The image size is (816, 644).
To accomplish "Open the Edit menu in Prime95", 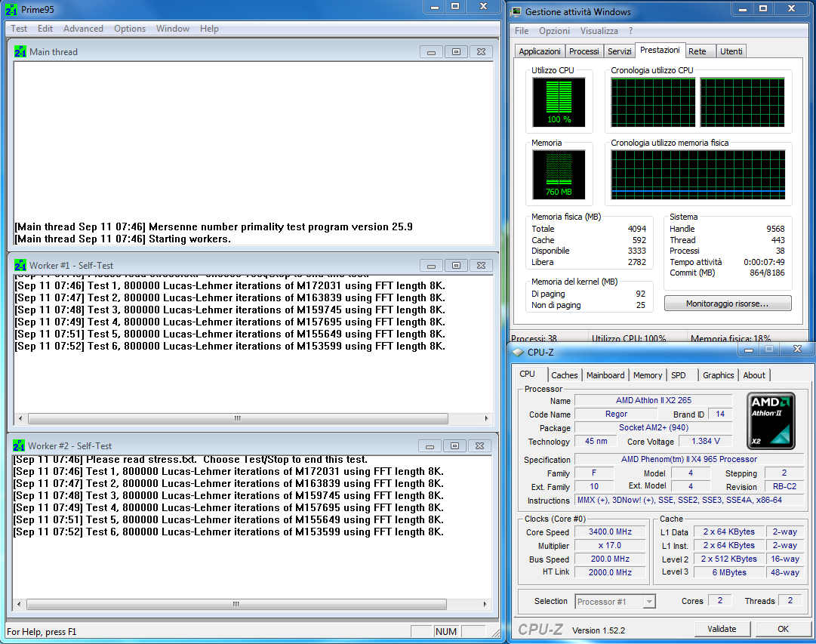I will (45, 29).
